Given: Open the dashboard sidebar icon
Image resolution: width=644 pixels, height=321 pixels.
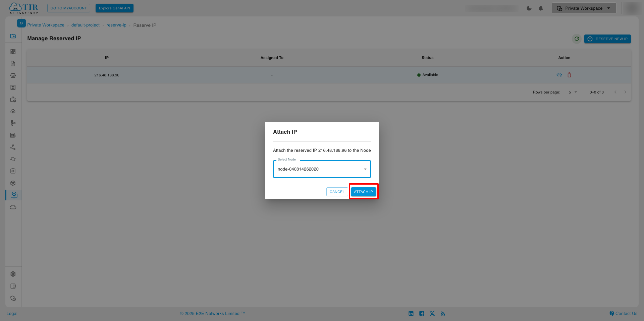Looking at the screenshot, I should pos(13,52).
